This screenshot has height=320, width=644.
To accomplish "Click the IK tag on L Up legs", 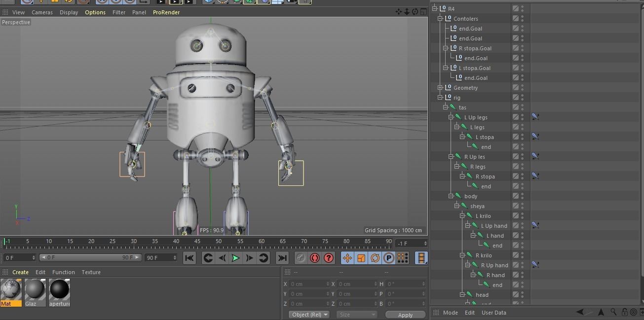I will tap(535, 117).
